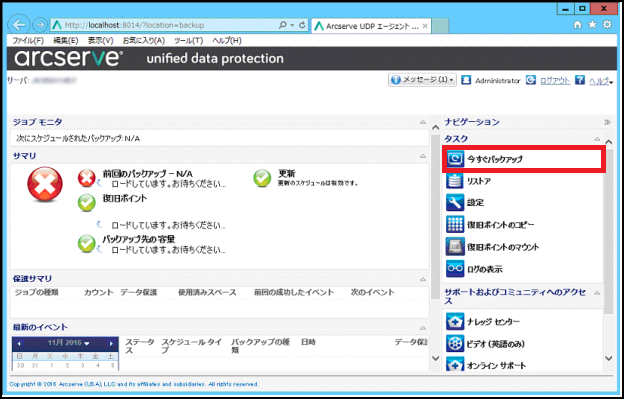Image resolution: width=624 pixels, height=399 pixels.
Task: Click the 次のイベント column header
Action: tap(372, 292)
